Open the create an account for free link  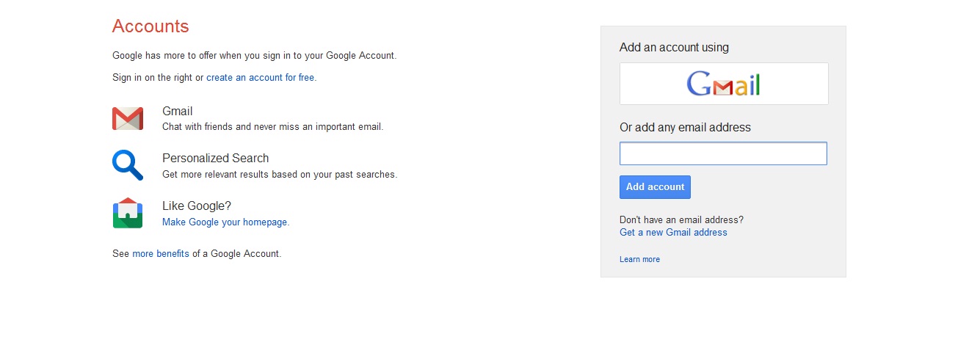pos(261,77)
